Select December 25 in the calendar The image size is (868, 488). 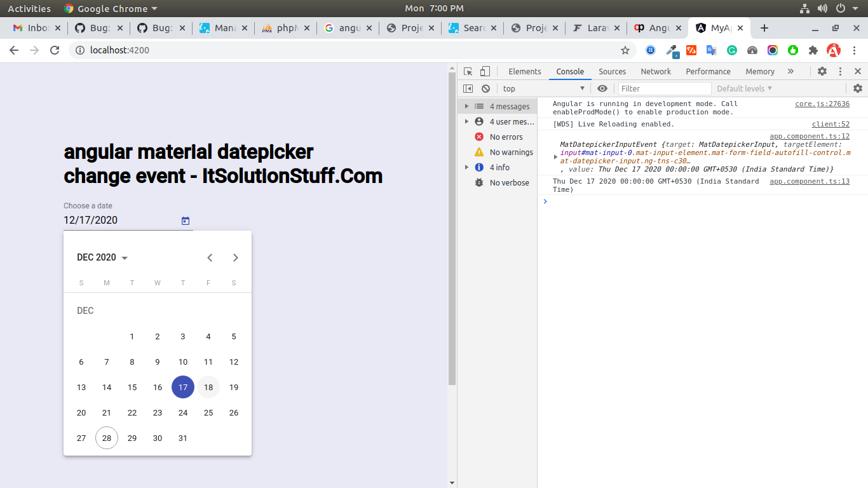pos(208,413)
